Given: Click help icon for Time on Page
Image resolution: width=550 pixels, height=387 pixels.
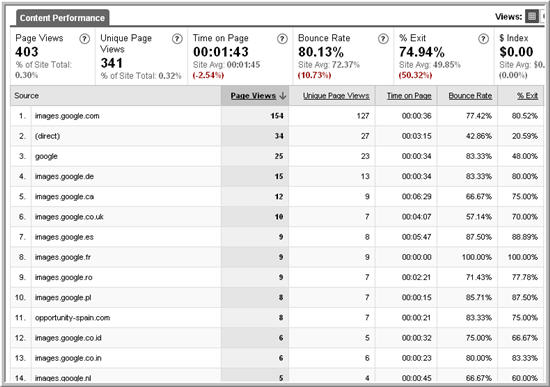Looking at the screenshot, I should click(282, 39).
